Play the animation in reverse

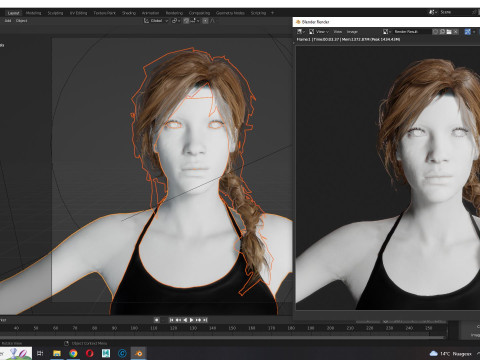(185, 320)
